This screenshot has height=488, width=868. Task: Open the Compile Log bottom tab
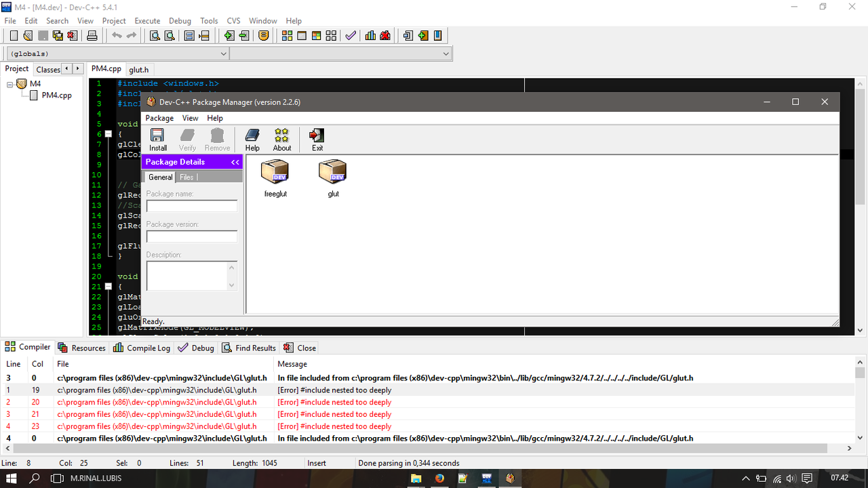[x=142, y=348]
